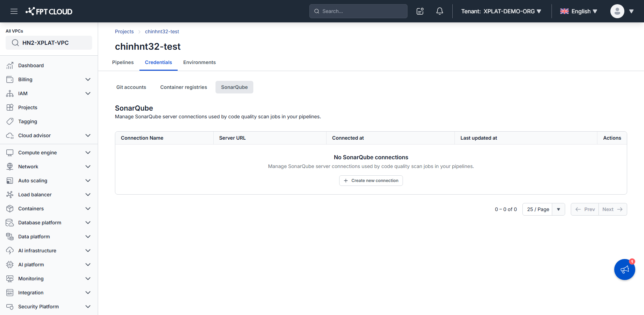Expand the Containers chevron
Screen dimensions: 644x315
tap(88, 209)
